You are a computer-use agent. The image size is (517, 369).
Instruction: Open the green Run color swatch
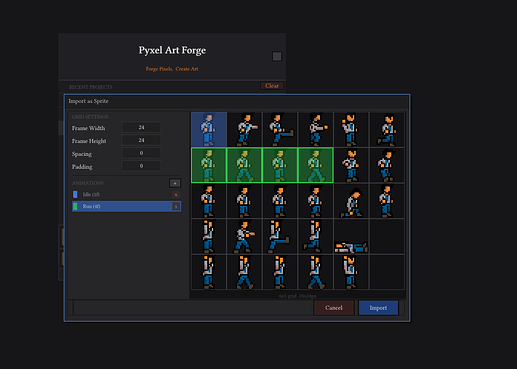point(75,206)
